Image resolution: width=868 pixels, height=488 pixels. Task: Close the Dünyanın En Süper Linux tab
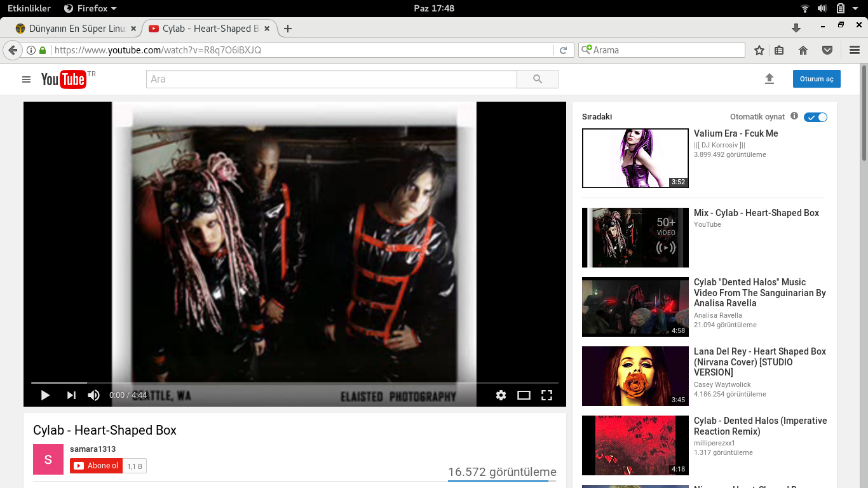tap(133, 29)
